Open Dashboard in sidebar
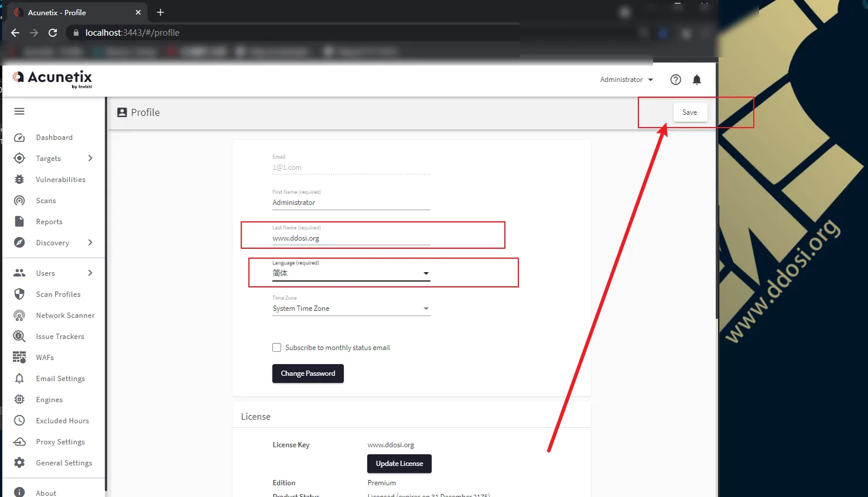Screen dimensions: 868x497 point(54,138)
